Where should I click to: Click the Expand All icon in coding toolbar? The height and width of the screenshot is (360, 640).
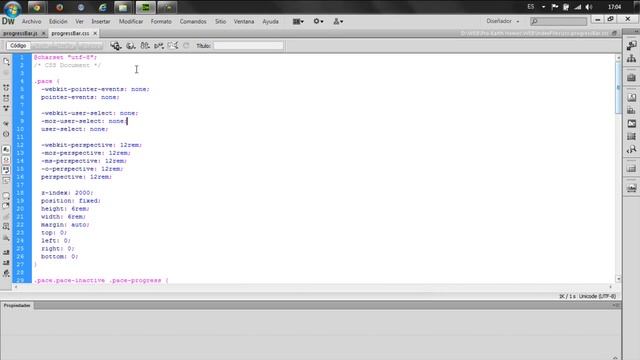[6, 108]
